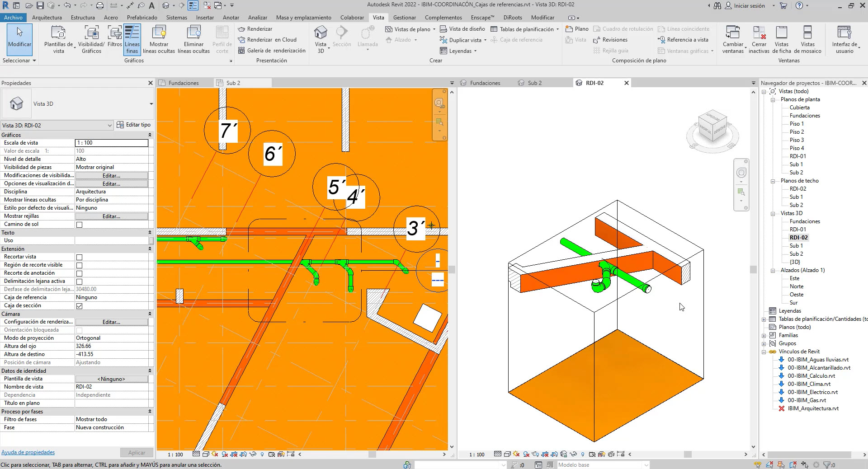The width and height of the screenshot is (868, 469).
Task: Click the Renderizar tool
Action: click(255, 29)
